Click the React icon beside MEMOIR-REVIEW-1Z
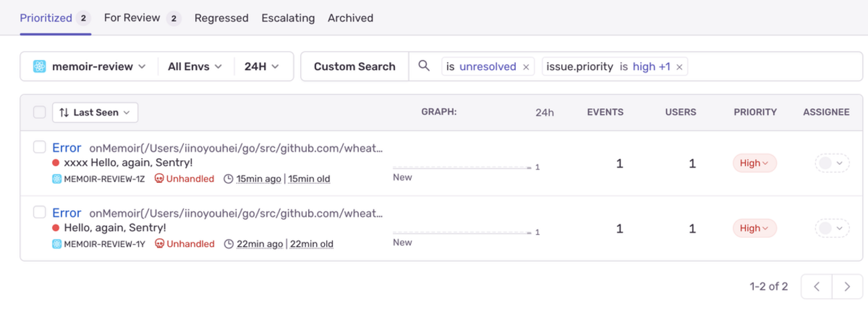The image size is (868, 315). tap(57, 179)
